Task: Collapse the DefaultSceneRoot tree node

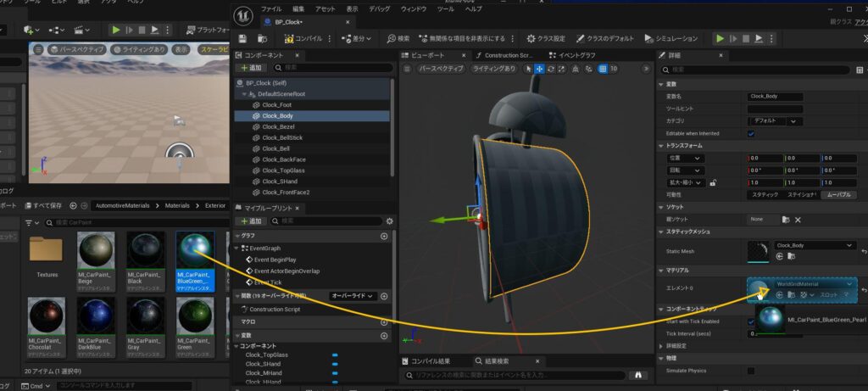Action: 243,94
